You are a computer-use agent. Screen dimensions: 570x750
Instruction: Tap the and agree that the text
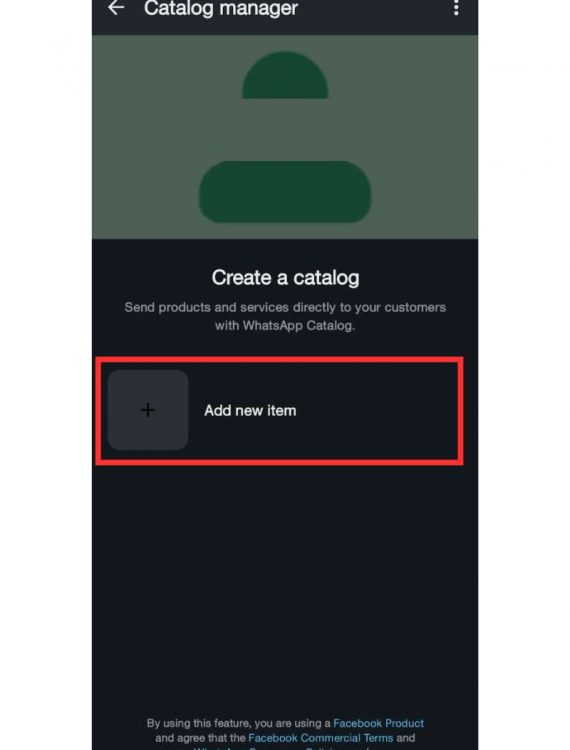tap(200, 738)
